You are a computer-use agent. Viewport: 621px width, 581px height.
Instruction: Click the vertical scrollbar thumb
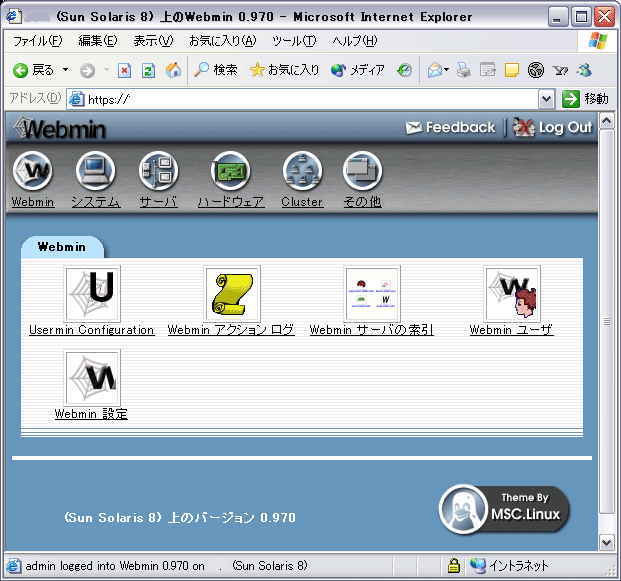point(606,321)
